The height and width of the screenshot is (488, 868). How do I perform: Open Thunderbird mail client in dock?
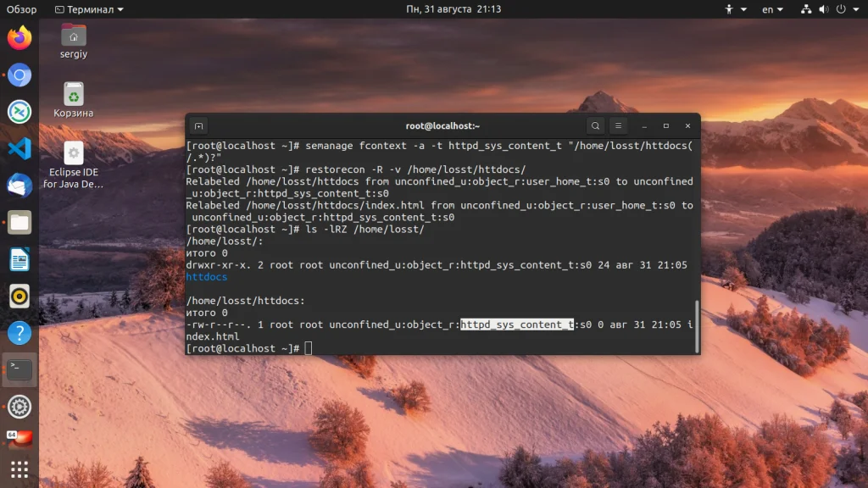click(x=19, y=186)
